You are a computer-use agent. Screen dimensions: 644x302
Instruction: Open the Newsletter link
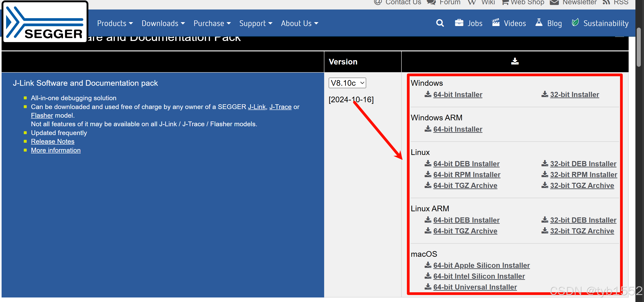tap(579, 2)
